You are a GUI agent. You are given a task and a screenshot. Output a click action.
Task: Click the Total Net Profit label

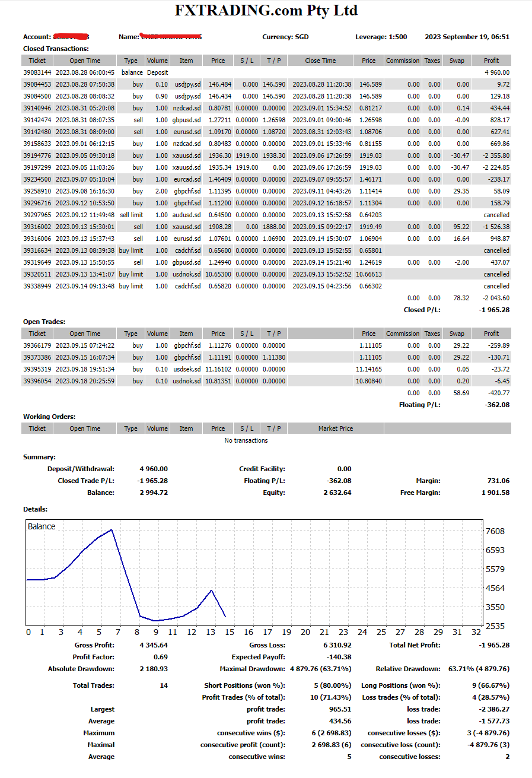click(x=415, y=645)
